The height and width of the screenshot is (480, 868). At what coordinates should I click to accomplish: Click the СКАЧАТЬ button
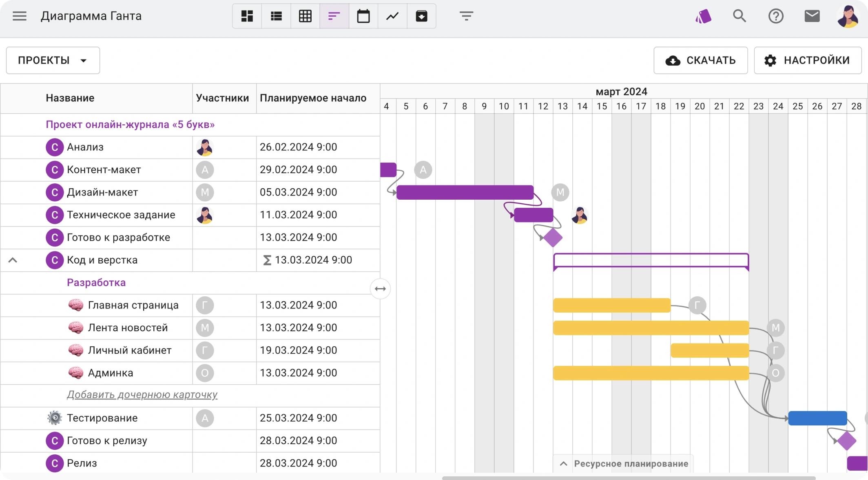700,60
